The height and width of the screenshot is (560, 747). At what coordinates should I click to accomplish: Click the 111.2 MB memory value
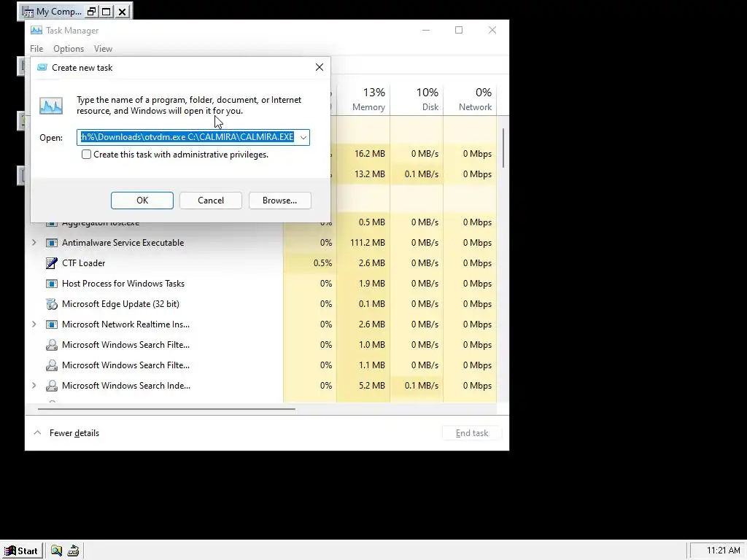[x=368, y=243]
